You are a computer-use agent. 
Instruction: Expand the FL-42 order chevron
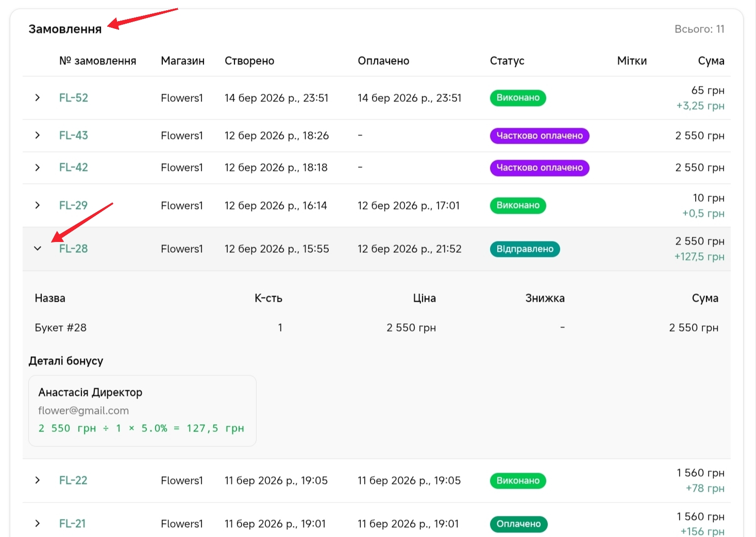click(x=37, y=167)
